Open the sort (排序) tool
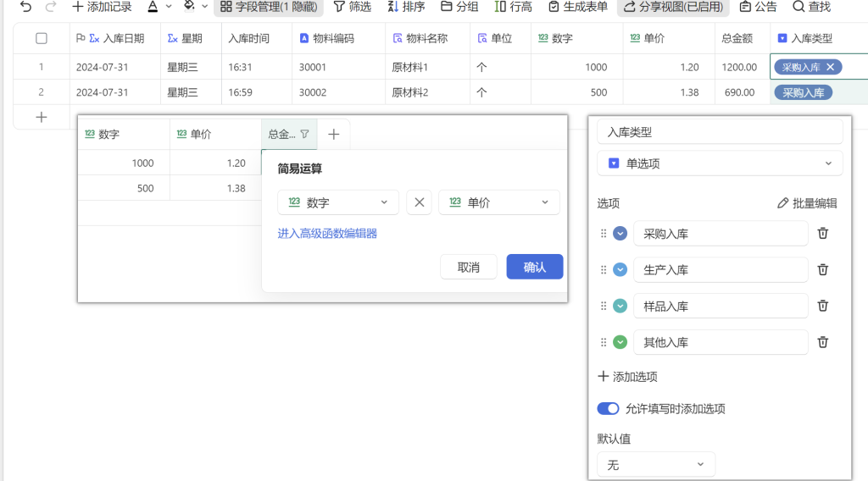The height and width of the screenshot is (481, 868). pos(406,7)
